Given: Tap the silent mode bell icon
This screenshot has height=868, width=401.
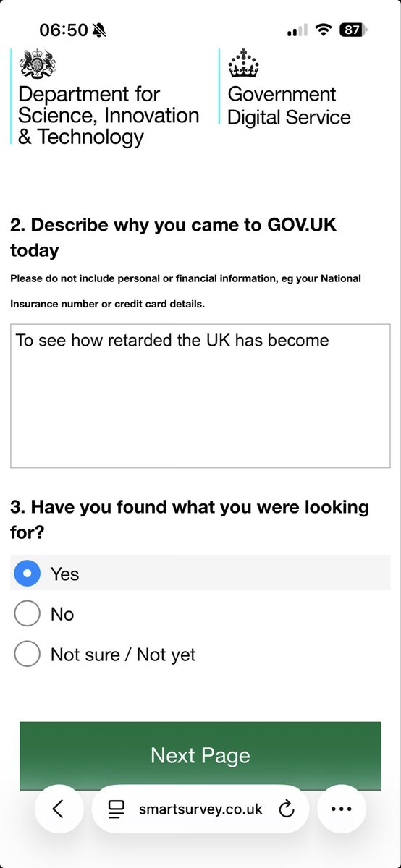Looking at the screenshot, I should point(99,30).
